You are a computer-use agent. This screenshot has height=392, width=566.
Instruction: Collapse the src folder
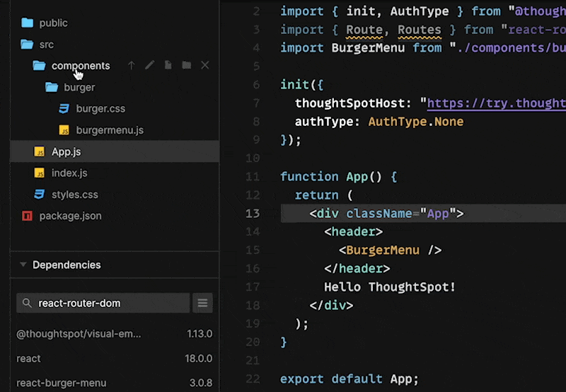click(47, 45)
